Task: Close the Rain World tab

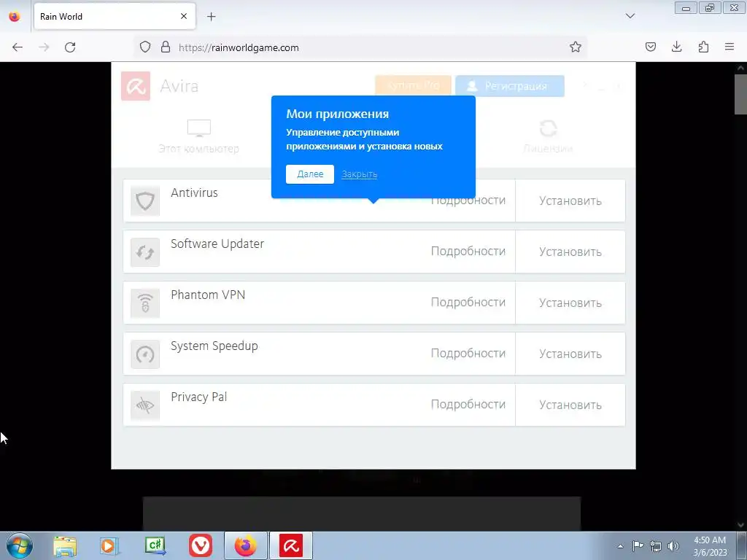Action: click(x=184, y=16)
